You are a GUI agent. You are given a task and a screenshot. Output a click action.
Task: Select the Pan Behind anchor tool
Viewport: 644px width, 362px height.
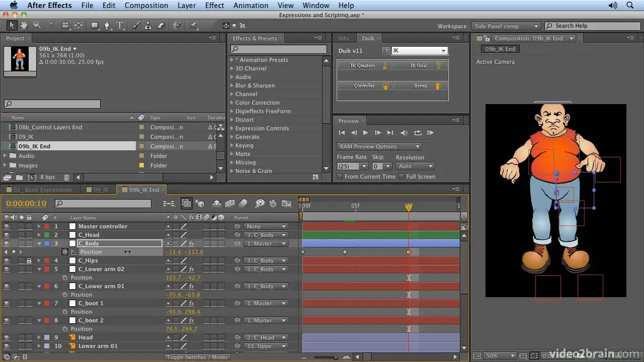[79, 25]
